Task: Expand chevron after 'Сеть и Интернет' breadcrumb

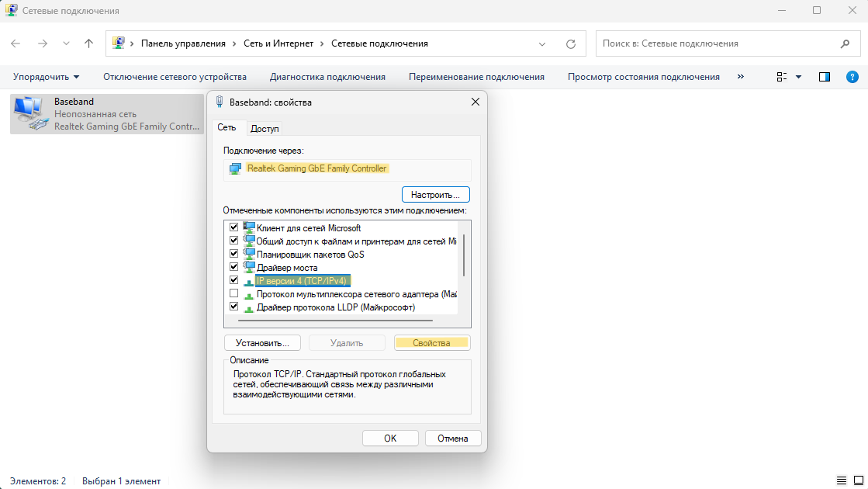Action: (x=322, y=43)
